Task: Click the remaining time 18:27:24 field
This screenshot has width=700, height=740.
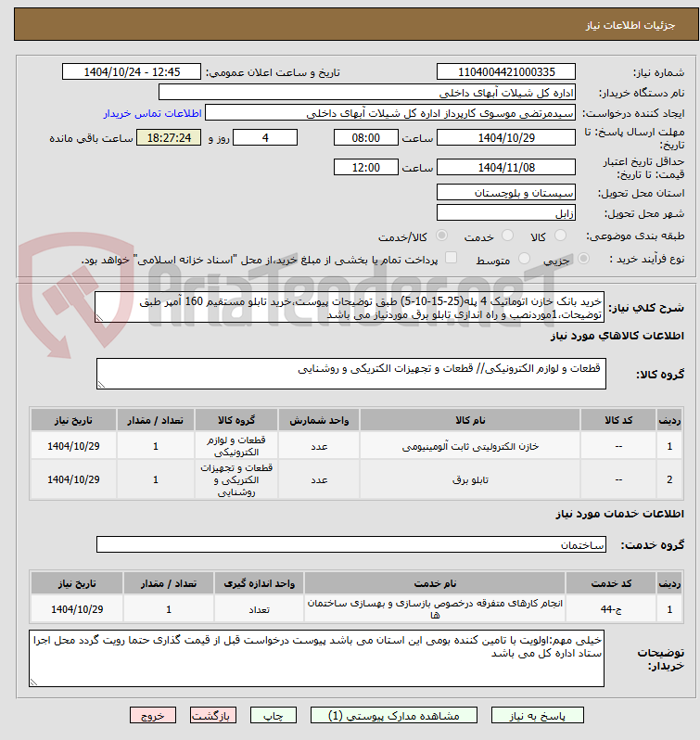Action: coord(169,138)
